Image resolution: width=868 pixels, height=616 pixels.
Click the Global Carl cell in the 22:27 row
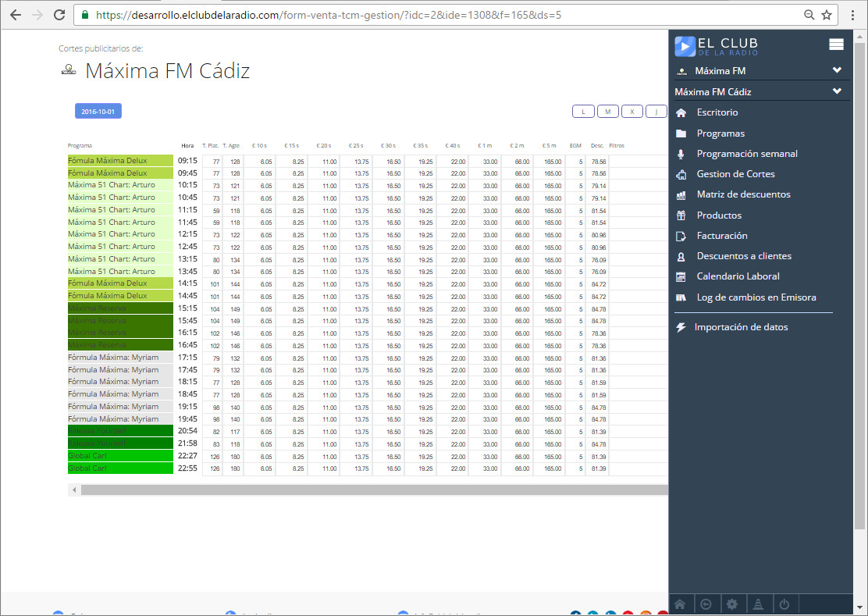[120, 455]
